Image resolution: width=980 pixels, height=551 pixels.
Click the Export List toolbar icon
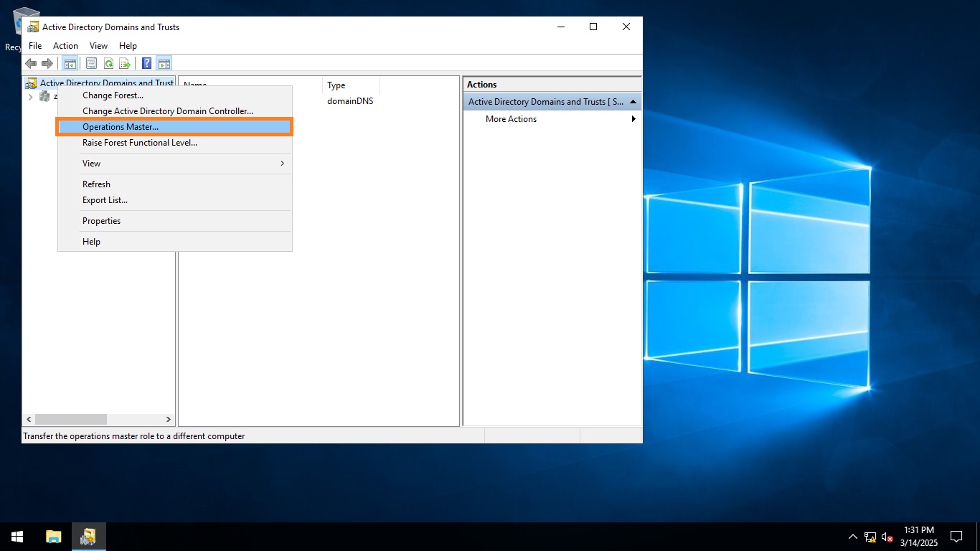(x=125, y=63)
